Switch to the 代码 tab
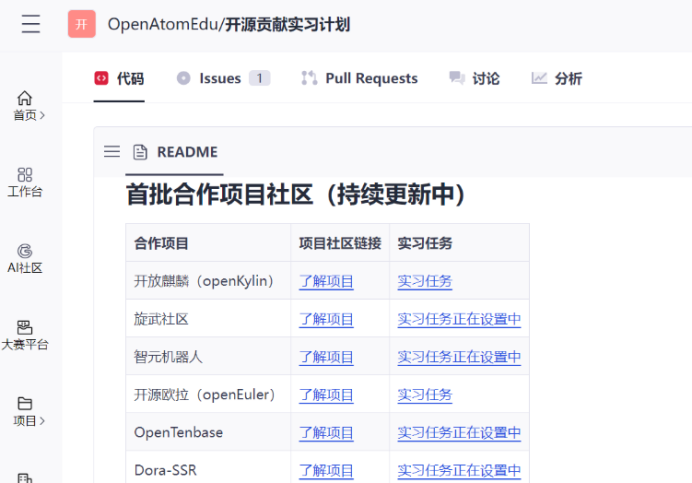 (x=119, y=79)
